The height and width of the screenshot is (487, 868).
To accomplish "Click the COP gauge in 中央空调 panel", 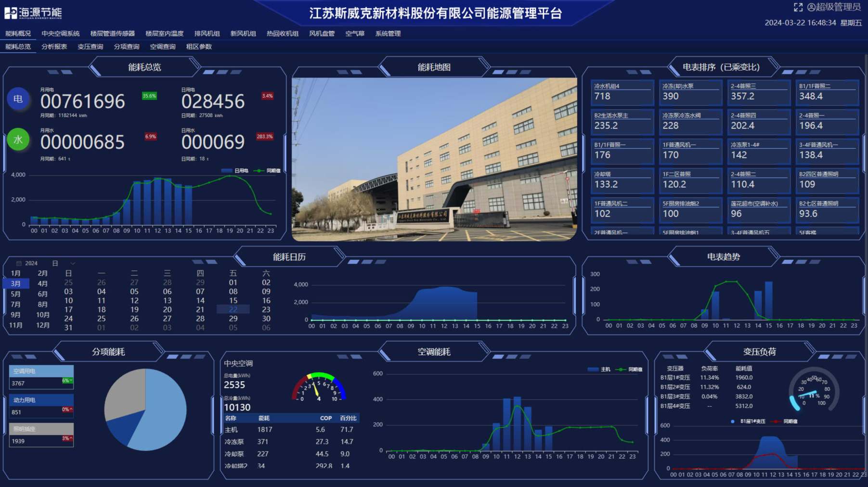I will click(x=319, y=387).
